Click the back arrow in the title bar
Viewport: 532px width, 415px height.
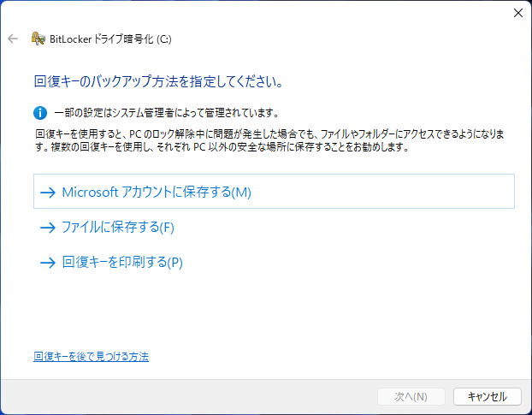point(12,39)
